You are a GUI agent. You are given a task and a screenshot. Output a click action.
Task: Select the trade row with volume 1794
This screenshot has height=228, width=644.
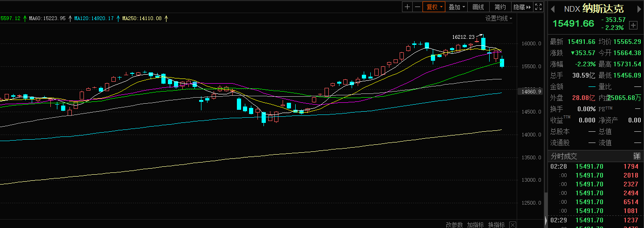(595, 166)
